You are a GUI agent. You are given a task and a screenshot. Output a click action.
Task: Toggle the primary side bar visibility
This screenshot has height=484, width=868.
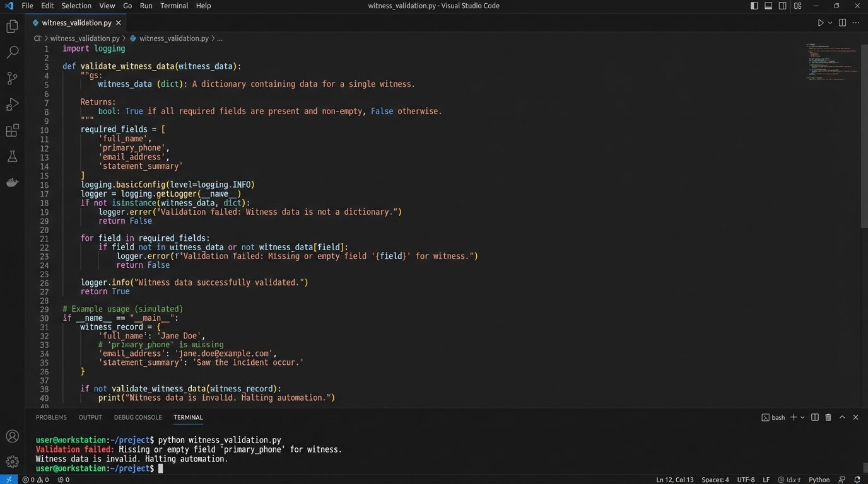[754, 6]
